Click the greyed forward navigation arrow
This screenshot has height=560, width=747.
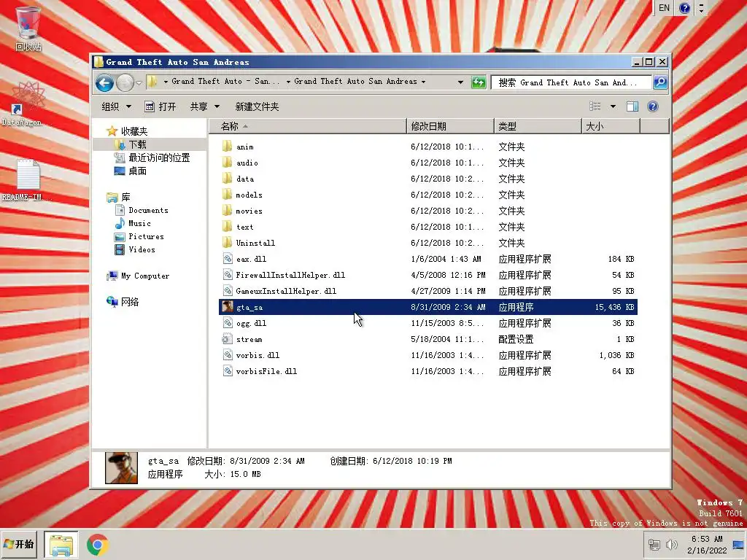[125, 83]
